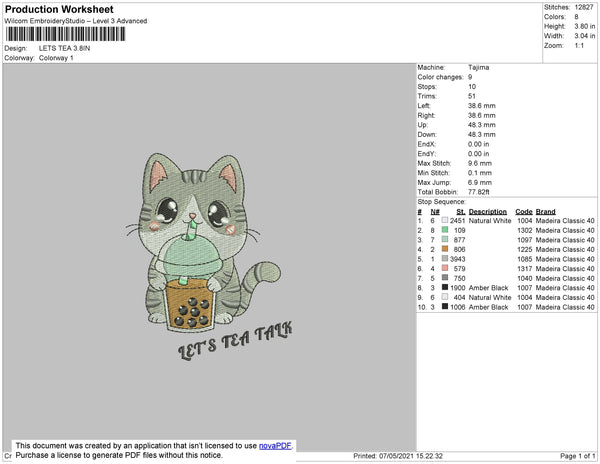This screenshot has width=600, height=464.
Task: Click Amber Black swatch in stop 10
Action: pyautogui.click(x=445, y=306)
